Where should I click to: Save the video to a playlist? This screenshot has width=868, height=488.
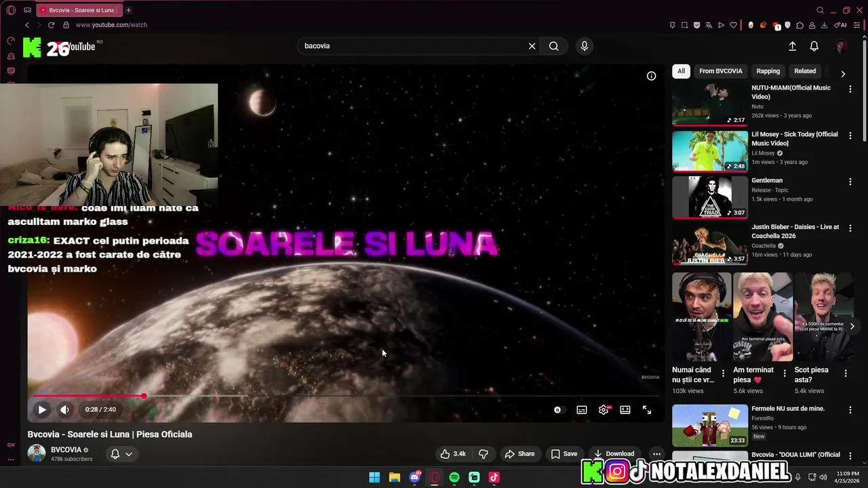(x=564, y=454)
